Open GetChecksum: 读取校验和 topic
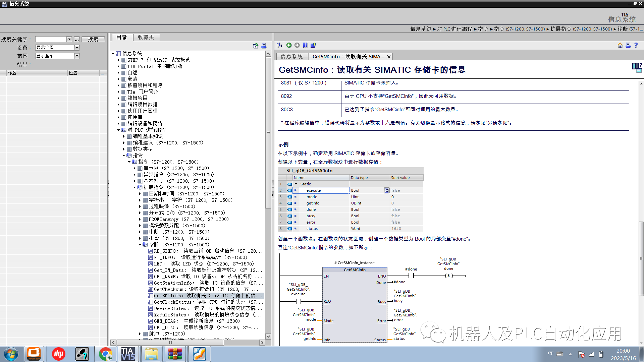 (x=204, y=289)
